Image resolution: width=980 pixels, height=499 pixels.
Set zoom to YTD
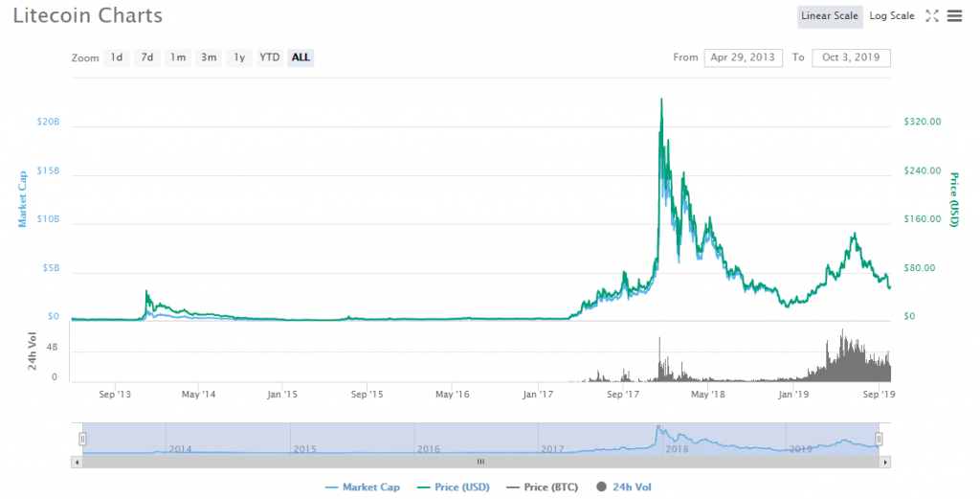270,57
